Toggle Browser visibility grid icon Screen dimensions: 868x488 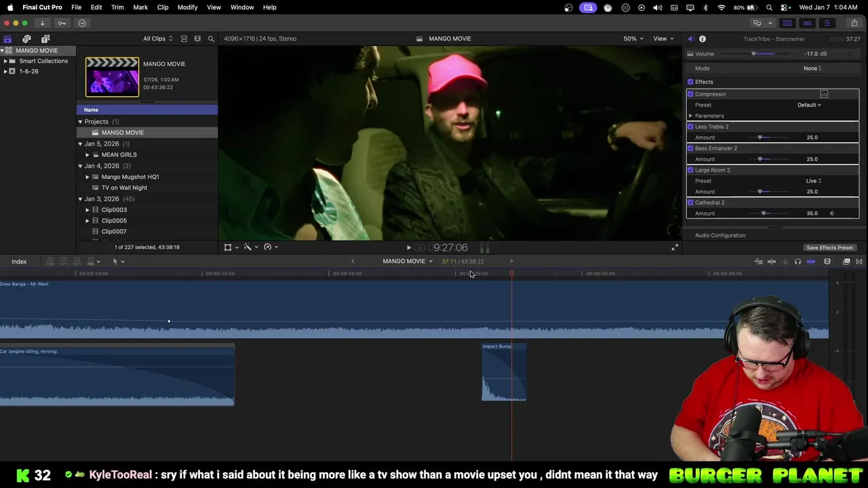[x=787, y=23]
